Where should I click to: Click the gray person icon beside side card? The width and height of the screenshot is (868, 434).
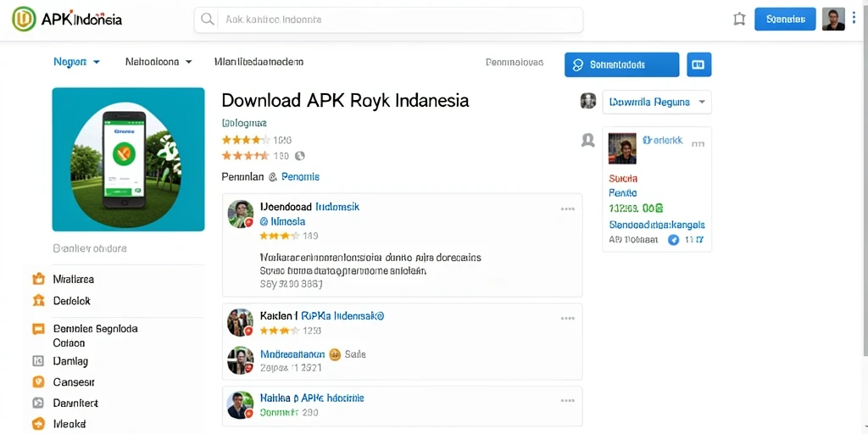coord(587,140)
